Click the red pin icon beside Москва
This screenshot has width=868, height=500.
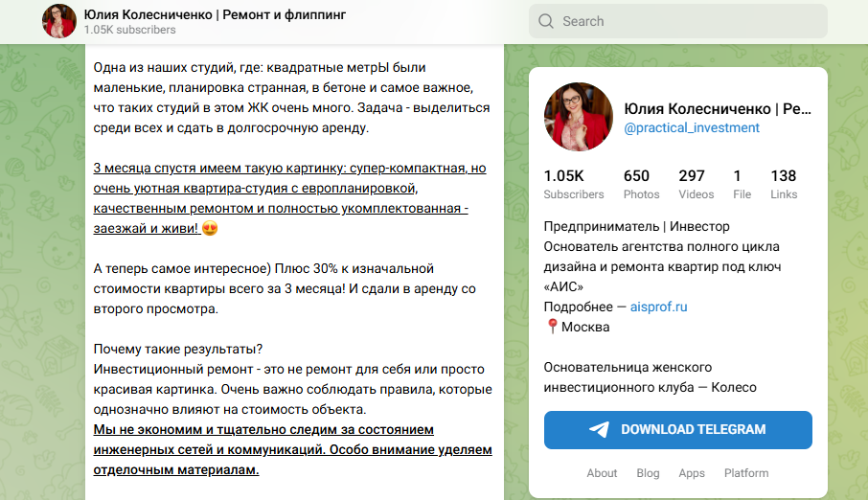552,327
